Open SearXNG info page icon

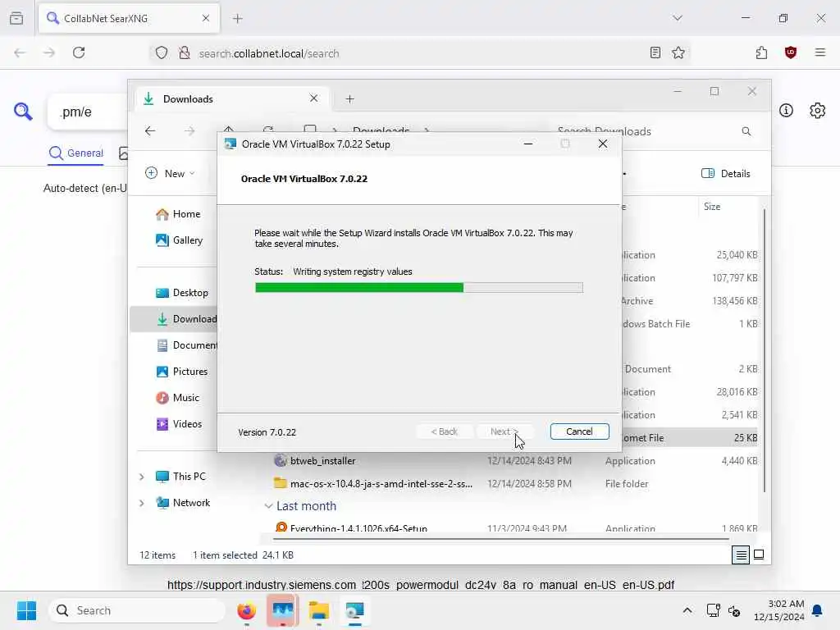[786, 111]
